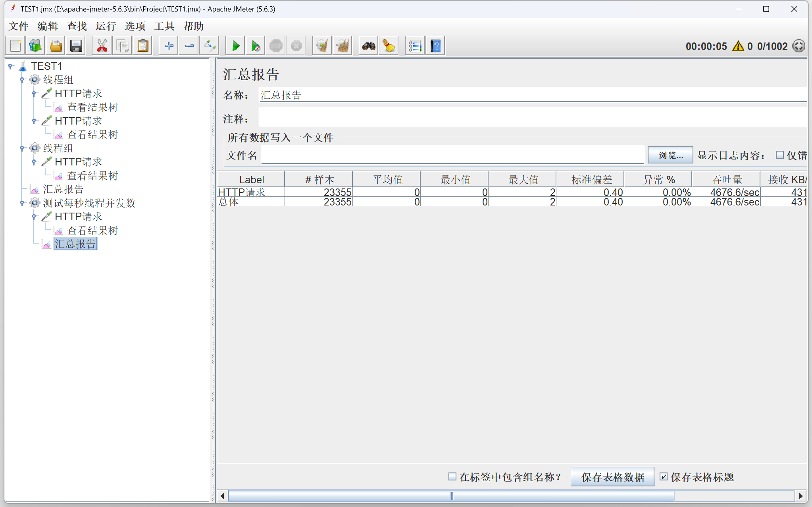This screenshot has width=812, height=507.
Task: Open the 工具 menu
Action: pyautogui.click(x=164, y=26)
